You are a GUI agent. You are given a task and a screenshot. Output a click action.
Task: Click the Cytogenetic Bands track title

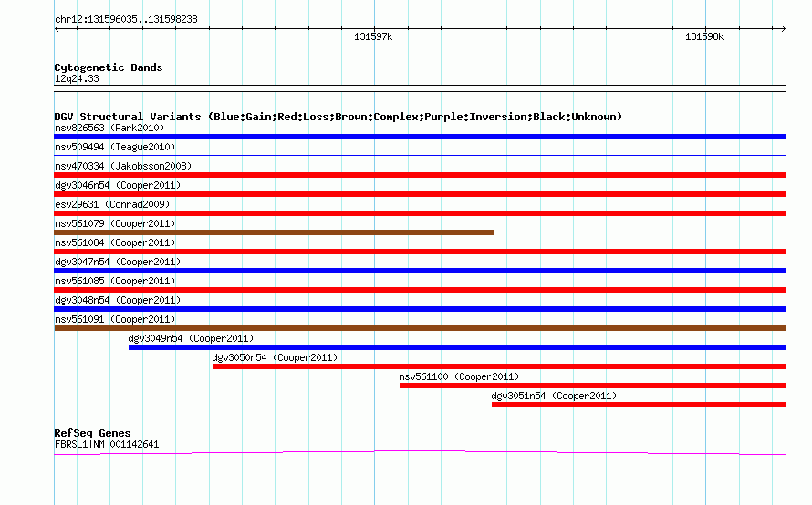(x=109, y=67)
